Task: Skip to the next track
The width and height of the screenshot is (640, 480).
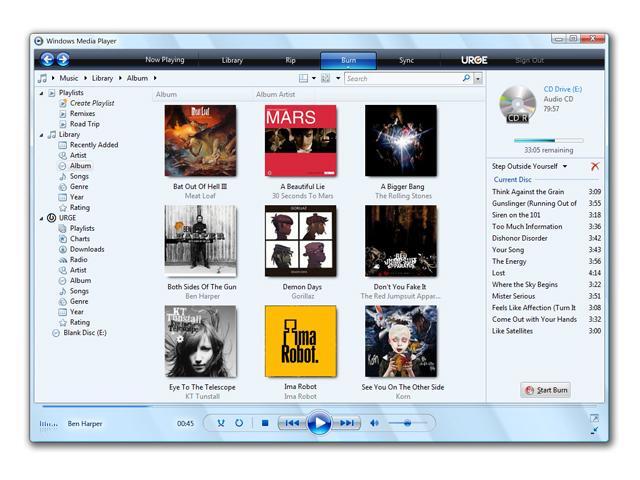Action: click(346, 423)
